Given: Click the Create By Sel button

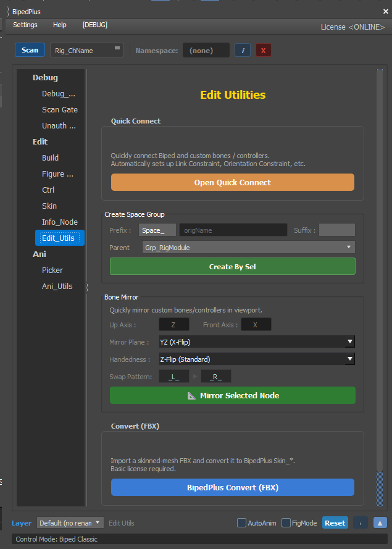Looking at the screenshot, I should [x=233, y=266].
